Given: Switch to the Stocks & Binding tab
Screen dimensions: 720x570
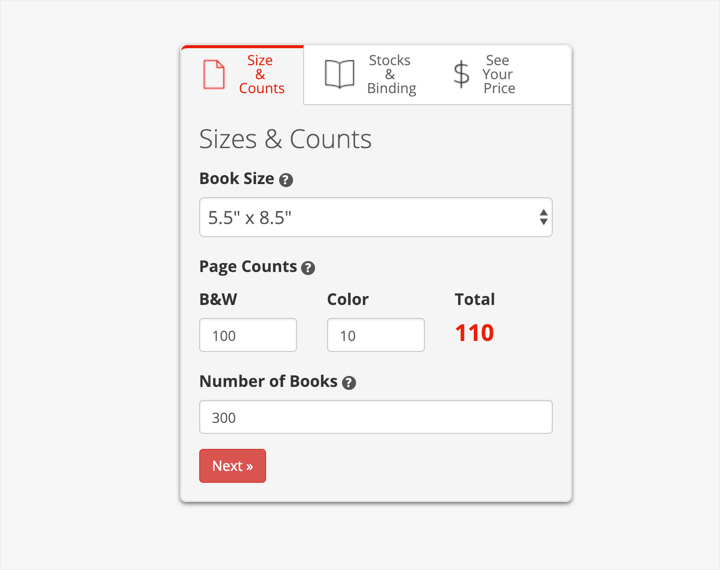Looking at the screenshot, I should pos(371,74).
